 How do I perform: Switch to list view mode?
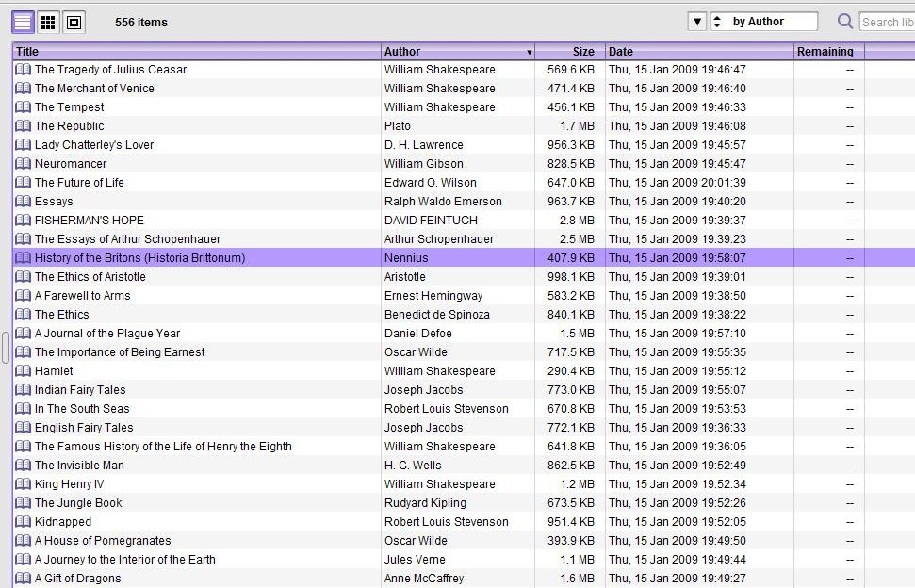tap(23, 22)
